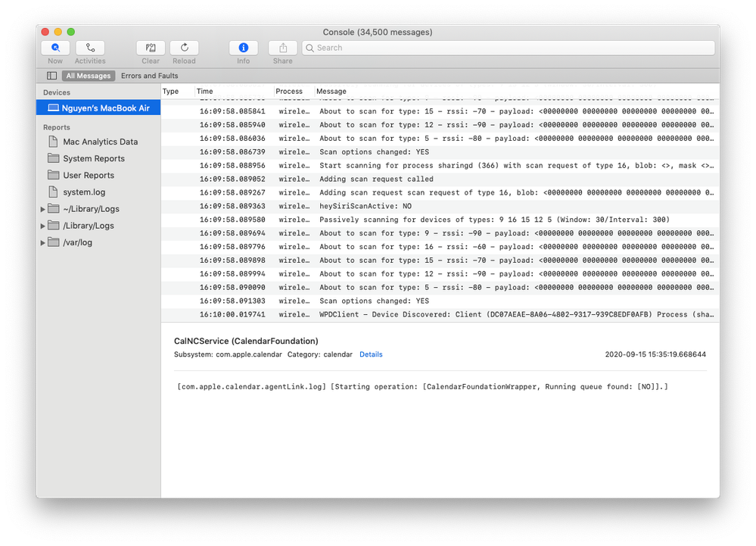The height and width of the screenshot is (546, 756).
Task: Click the Clear toolbar icon
Action: point(151,48)
